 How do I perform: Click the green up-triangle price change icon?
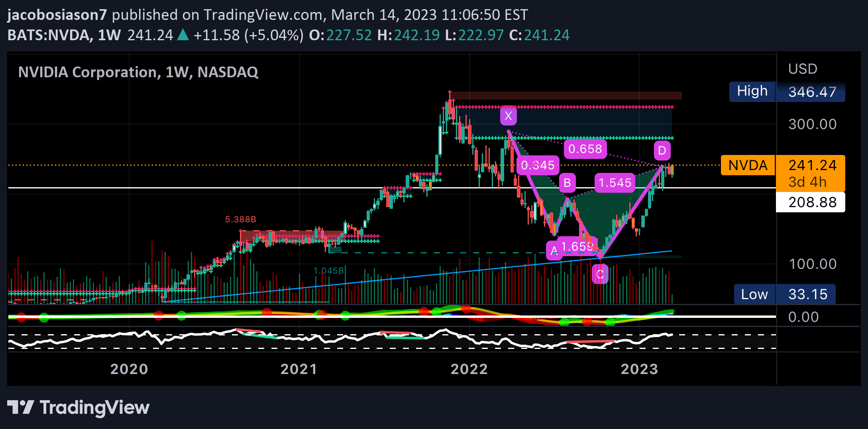tap(183, 35)
